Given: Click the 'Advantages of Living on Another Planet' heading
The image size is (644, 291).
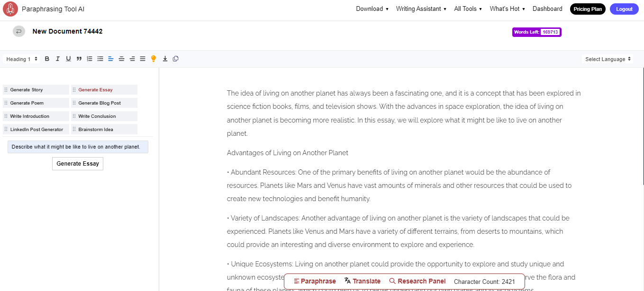Looking at the screenshot, I should (x=288, y=153).
